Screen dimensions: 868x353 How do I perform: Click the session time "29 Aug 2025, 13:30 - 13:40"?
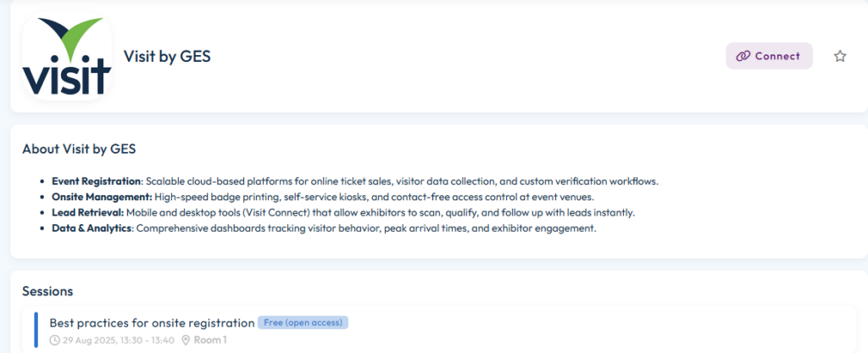pyautogui.click(x=119, y=339)
